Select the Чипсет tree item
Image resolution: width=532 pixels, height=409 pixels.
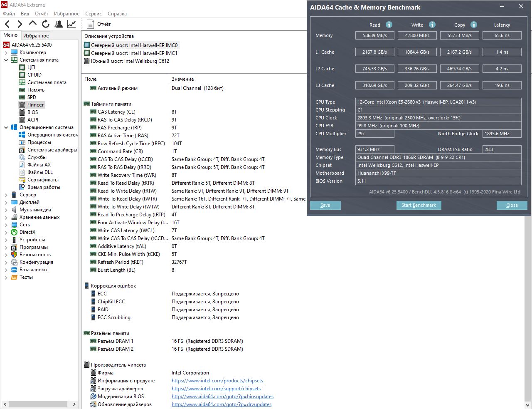click(x=32, y=105)
